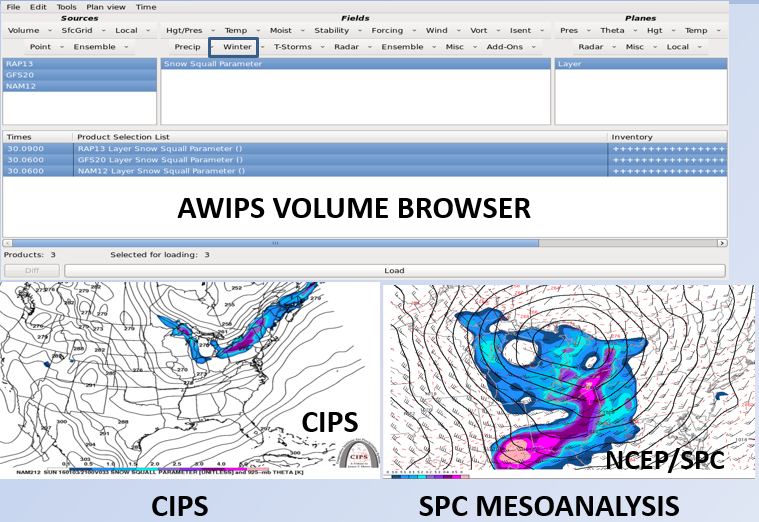
Task: Open the Vort fields dropdown
Action: tap(485, 31)
